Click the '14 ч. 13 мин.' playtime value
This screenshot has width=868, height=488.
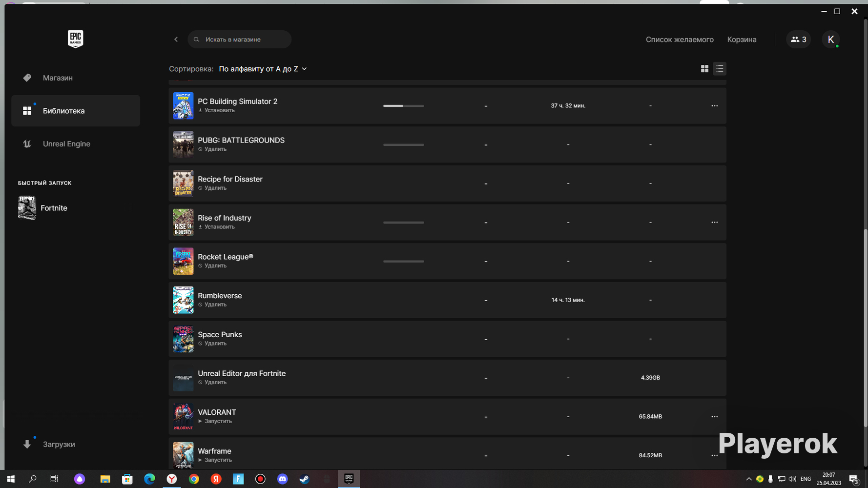(568, 300)
